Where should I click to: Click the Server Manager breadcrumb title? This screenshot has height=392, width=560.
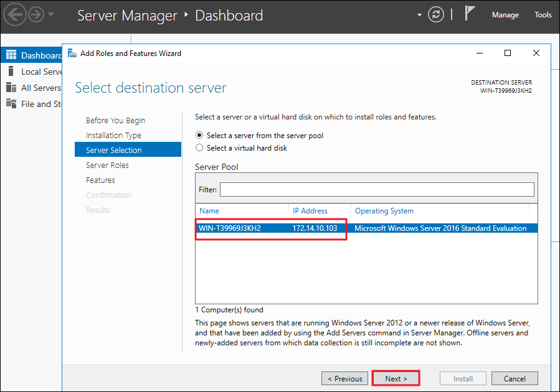pyautogui.click(x=127, y=16)
